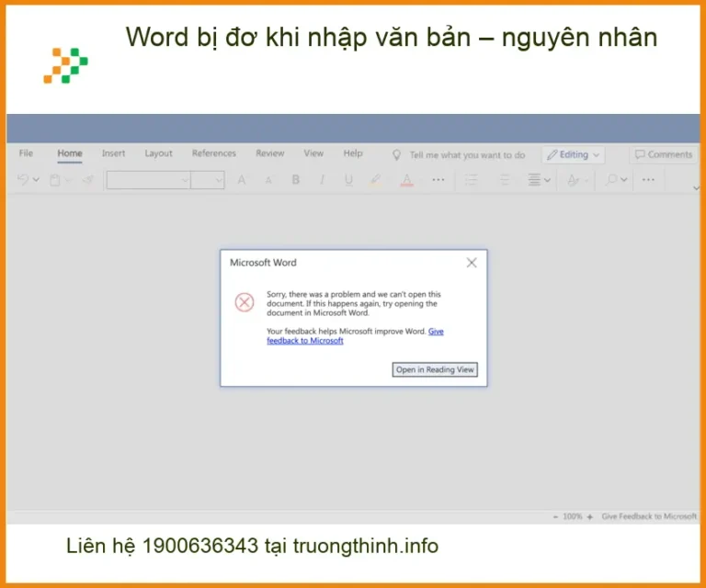This screenshot has width=706, height=588.
Task: Zoom out with the minus button
Action: 555,517
